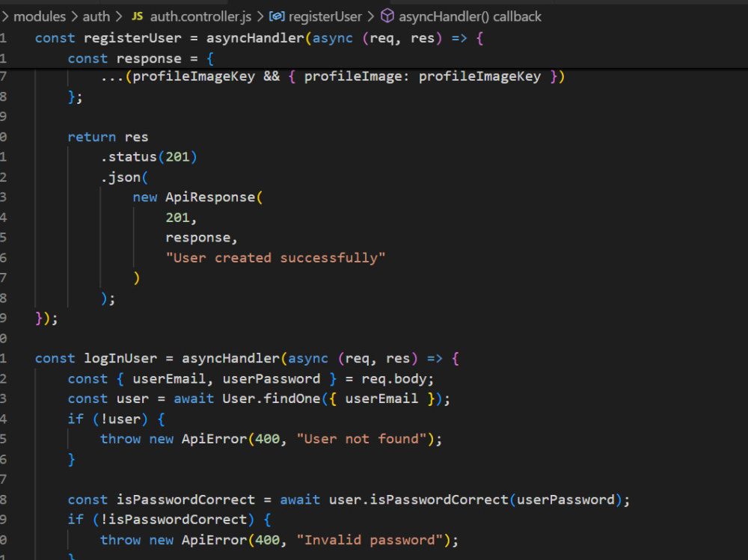Click the '.status(201)' call

pos(149,157)
